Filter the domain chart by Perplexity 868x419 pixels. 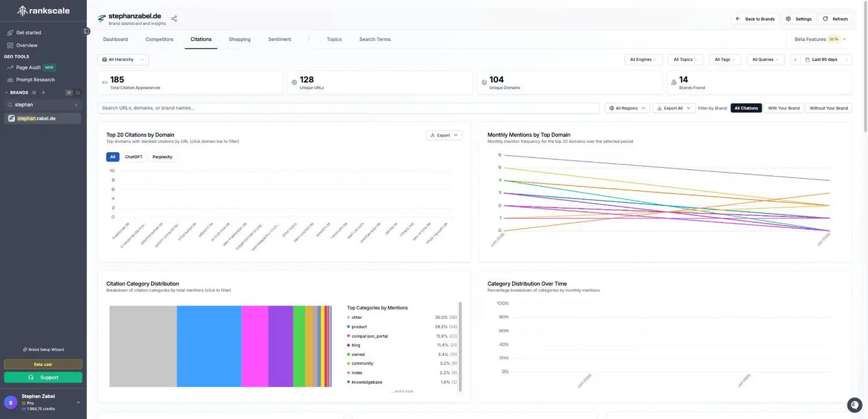(163, 157)
